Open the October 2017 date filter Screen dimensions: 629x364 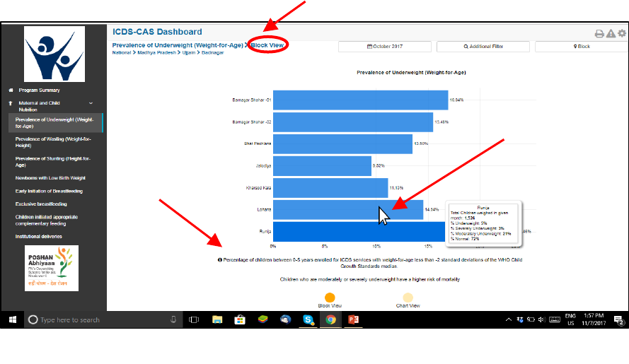(385, 47)
